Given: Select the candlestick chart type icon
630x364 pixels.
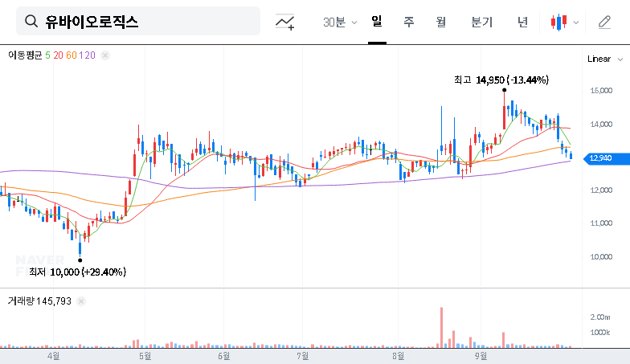Looking at the screenshot, I should pyautogui.click(x=559, y=22).
